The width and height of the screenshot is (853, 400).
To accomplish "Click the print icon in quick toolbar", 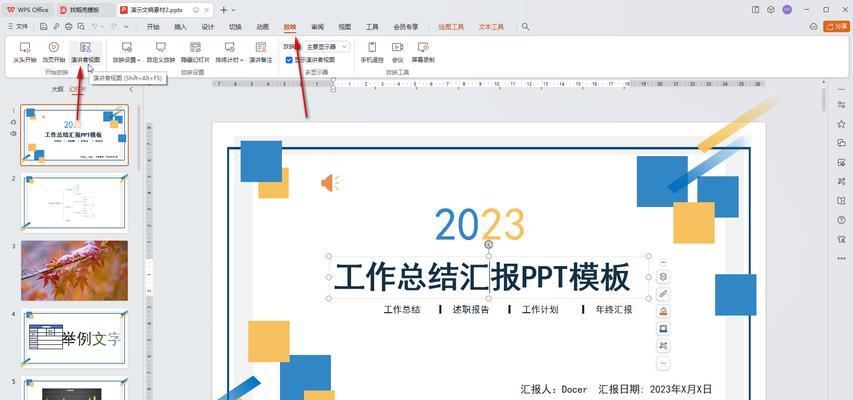I will (68, 26).
